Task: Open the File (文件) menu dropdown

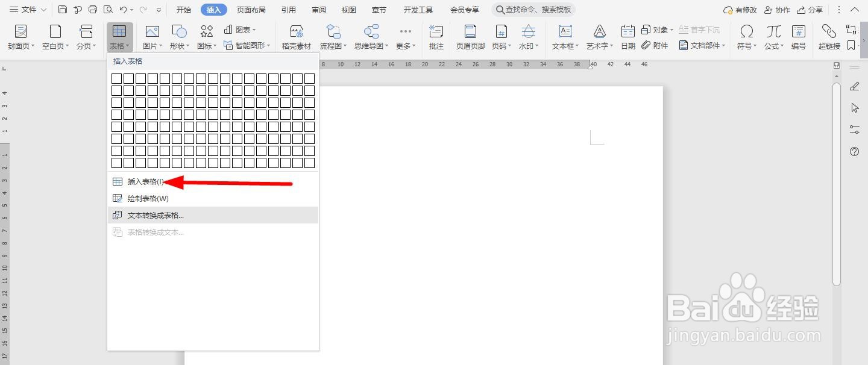Action: point(28,10)
